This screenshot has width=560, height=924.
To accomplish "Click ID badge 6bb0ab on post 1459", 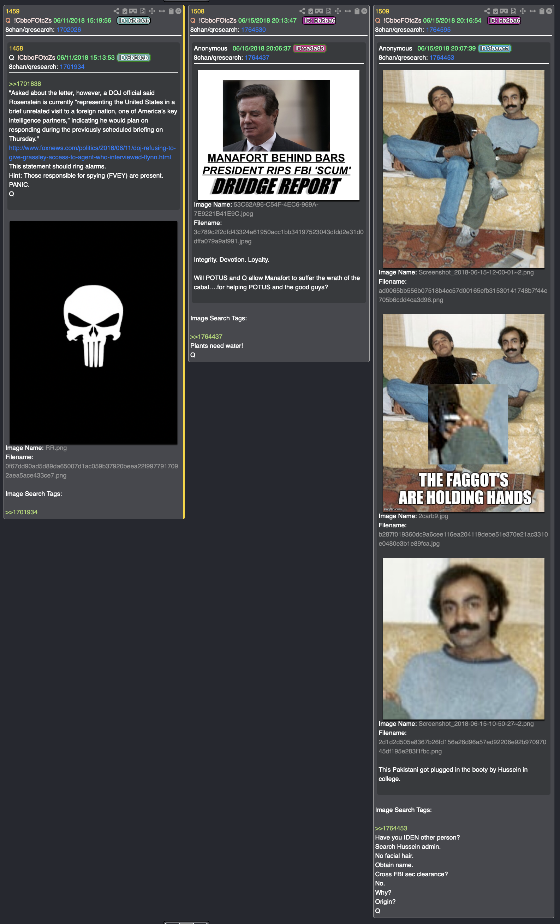I will coord(134,20).
